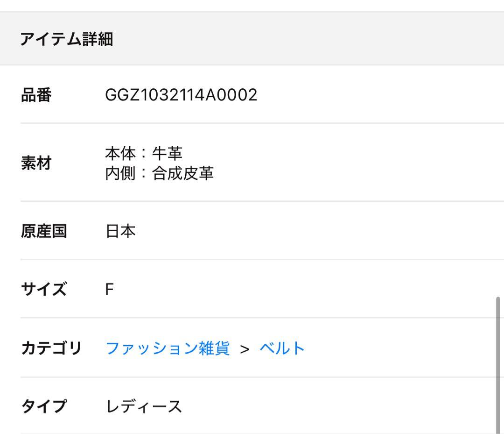Click the 牛革 material value
Image resolution: width=504 pixels, height=434 pixels.
167,153
